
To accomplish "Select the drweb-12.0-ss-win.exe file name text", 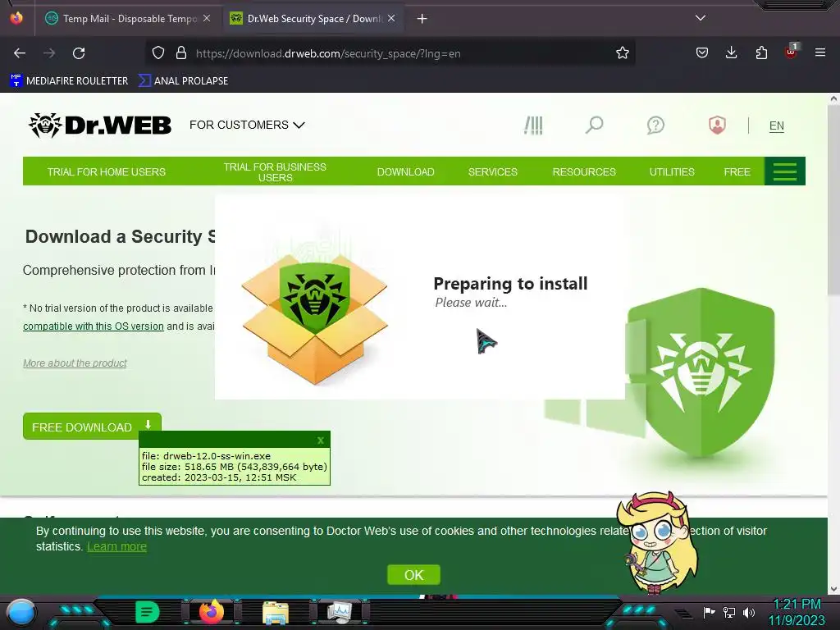I will coord(217,456).
